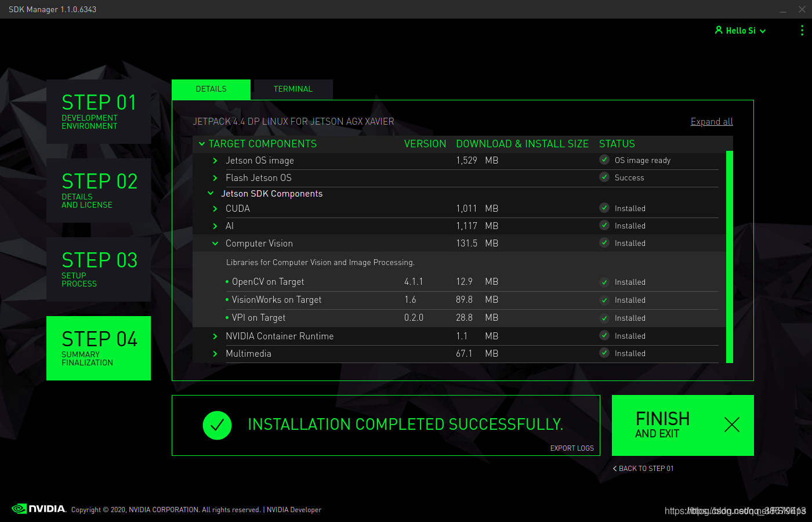The image size is (812, 522).
Task: Open the vertical three-dot options menu
Action: [x=802, y=30]
